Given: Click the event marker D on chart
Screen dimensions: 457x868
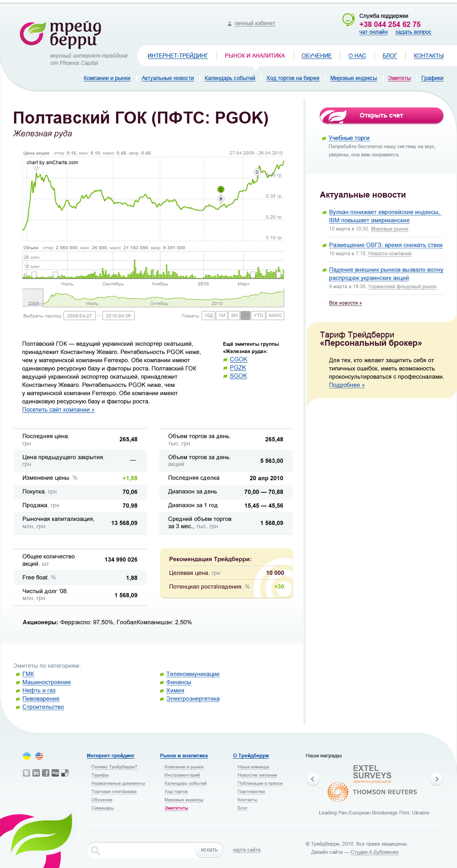Looking at the screenshot, I should click(x=257, y=172).
